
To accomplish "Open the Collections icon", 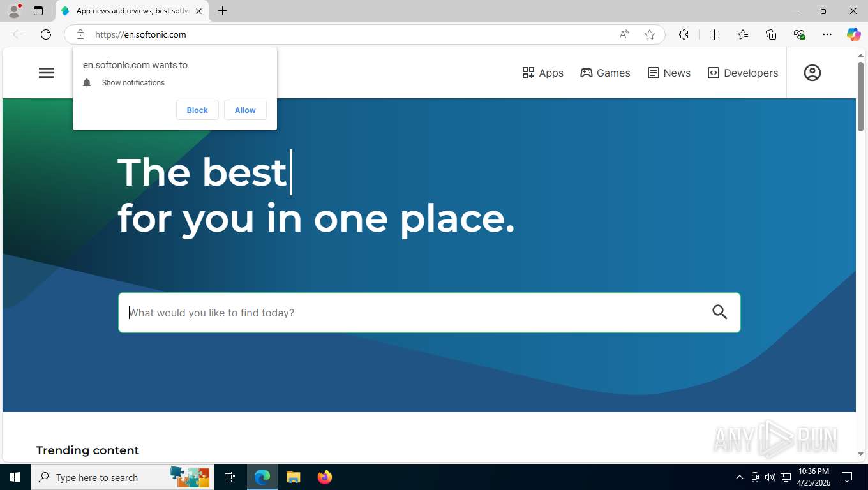I will click(x=771, y=34).
